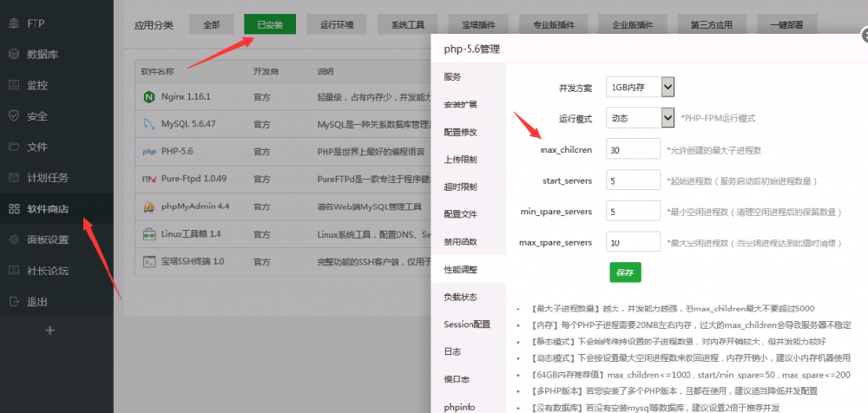This screenshot has height=413, width=868.
Task: Click the 监控 monitor sidebar icon
Action: [x=15, y=85]
